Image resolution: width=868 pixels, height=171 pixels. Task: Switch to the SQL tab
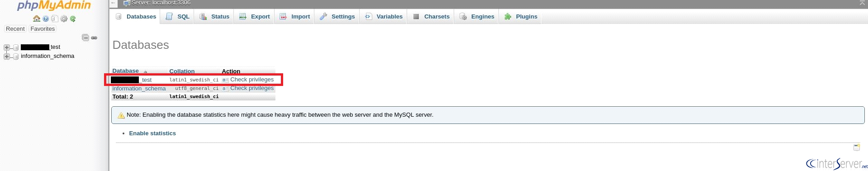(177, 16)
